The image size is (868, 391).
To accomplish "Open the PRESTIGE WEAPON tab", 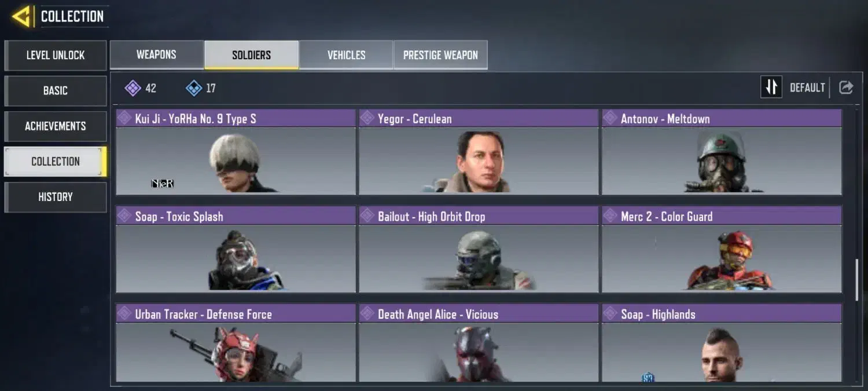I will [440, 55].
